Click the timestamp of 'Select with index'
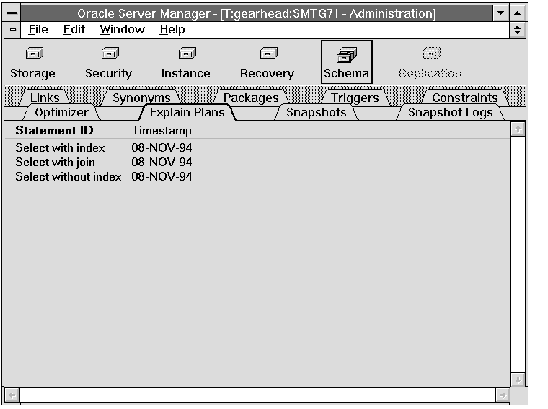 click(x=162, y=148)
